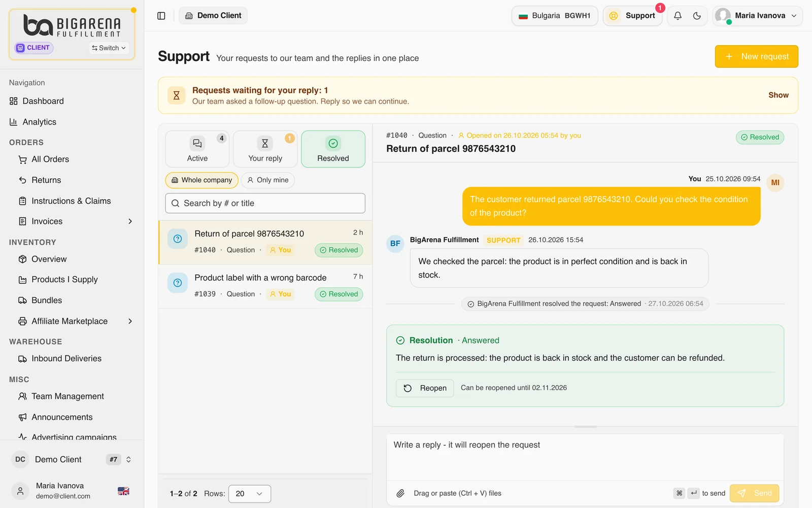
Task: Select the Whole company filter
Action: pyautogui.click(x=201, y=180)
